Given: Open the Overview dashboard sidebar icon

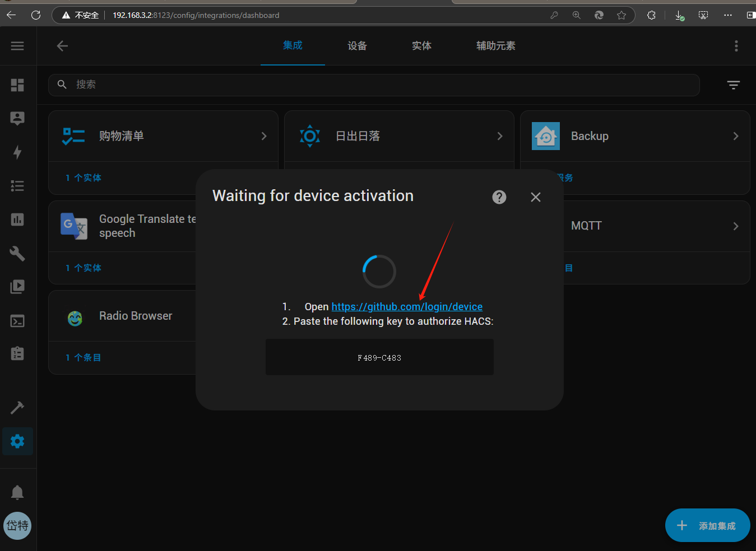Looking at the screenshot, I should [17, 85].
